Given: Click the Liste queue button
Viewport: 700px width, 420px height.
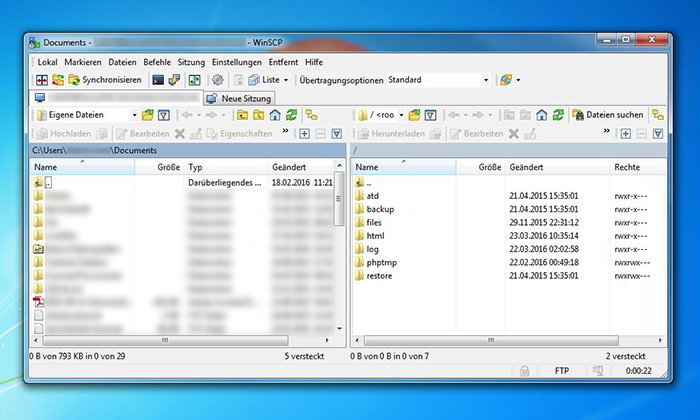Looking at the screenshot, I should tap(264, 80).
